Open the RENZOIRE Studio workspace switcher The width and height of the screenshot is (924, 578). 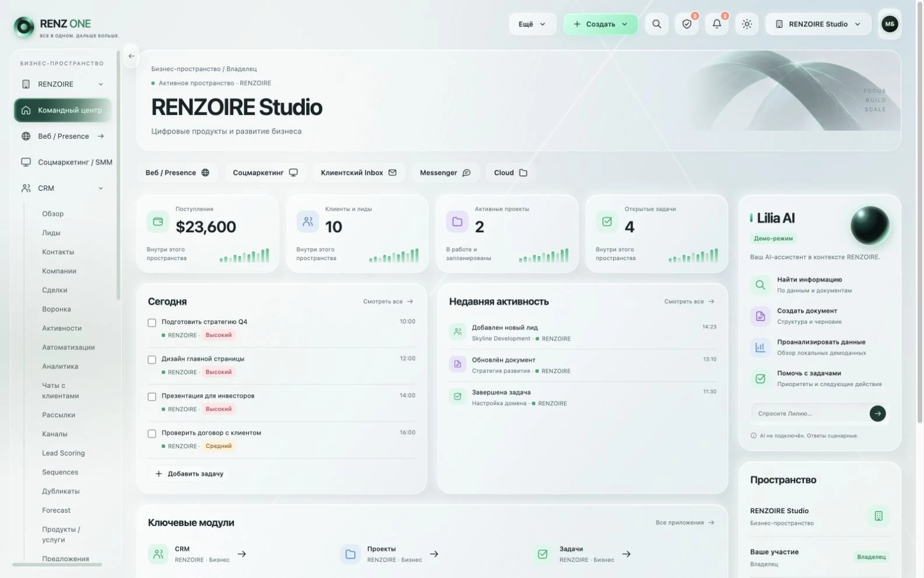818,24
